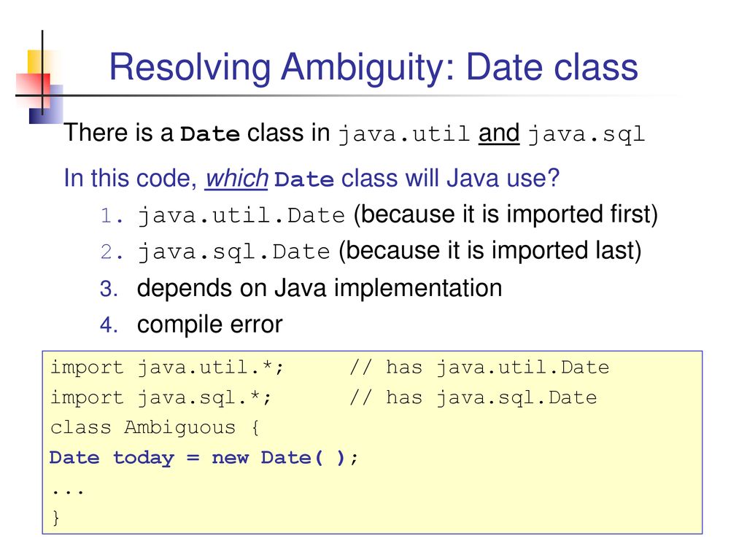Screen dimensions: 747x560
Task: Select the underlined word 'and'
Action: pyautogui.click(x=499, y=133)
